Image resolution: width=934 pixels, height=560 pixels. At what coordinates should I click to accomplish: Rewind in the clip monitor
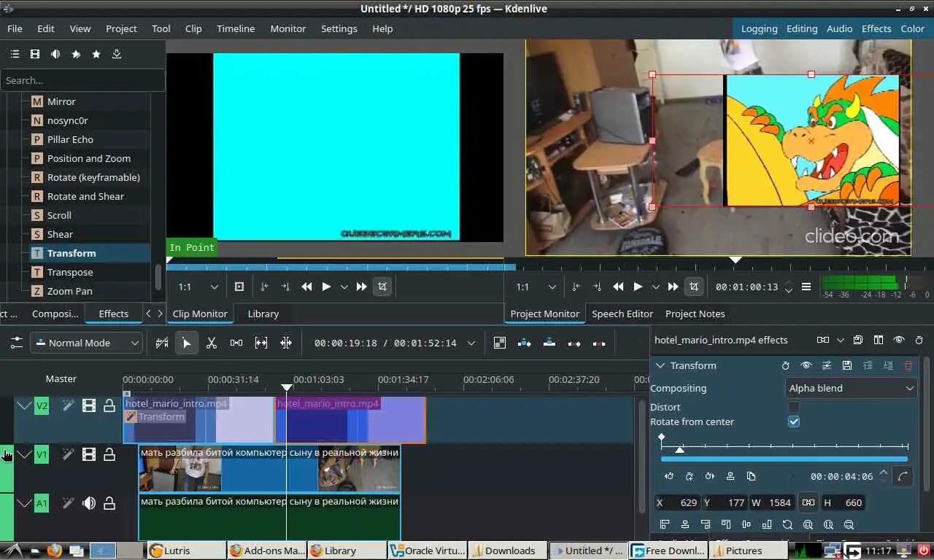click(x=307, y=287)
